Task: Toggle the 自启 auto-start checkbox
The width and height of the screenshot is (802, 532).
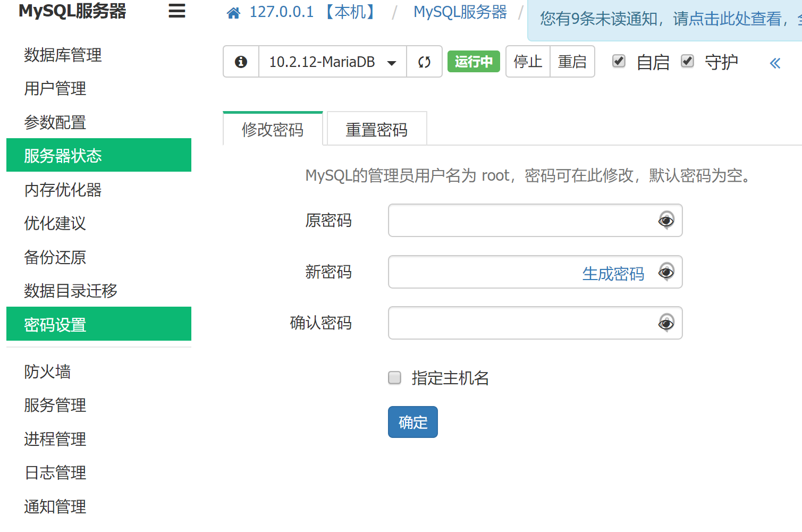Action: pyautogui.click(x=619, y=61)
